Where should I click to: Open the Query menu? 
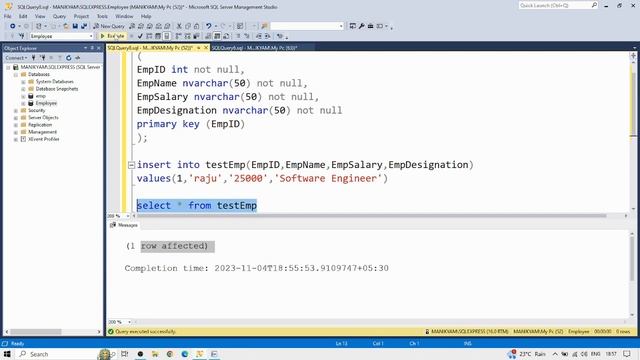[59, 16]
